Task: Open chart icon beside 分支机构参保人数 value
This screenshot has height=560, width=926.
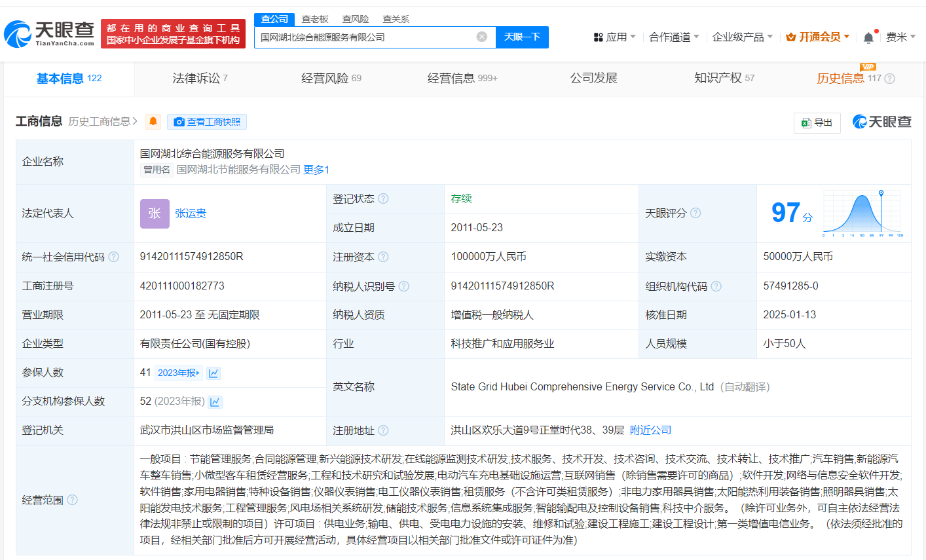Action: [215, 402]
